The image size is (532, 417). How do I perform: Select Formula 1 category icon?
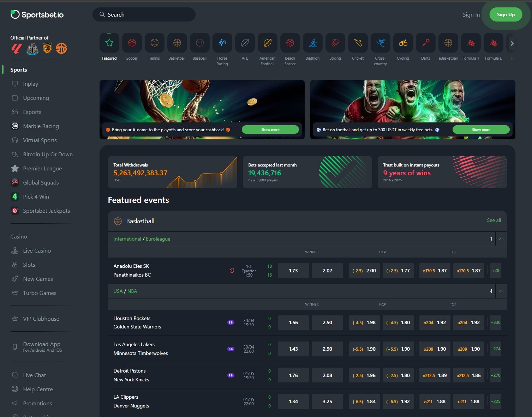[471, 43]
